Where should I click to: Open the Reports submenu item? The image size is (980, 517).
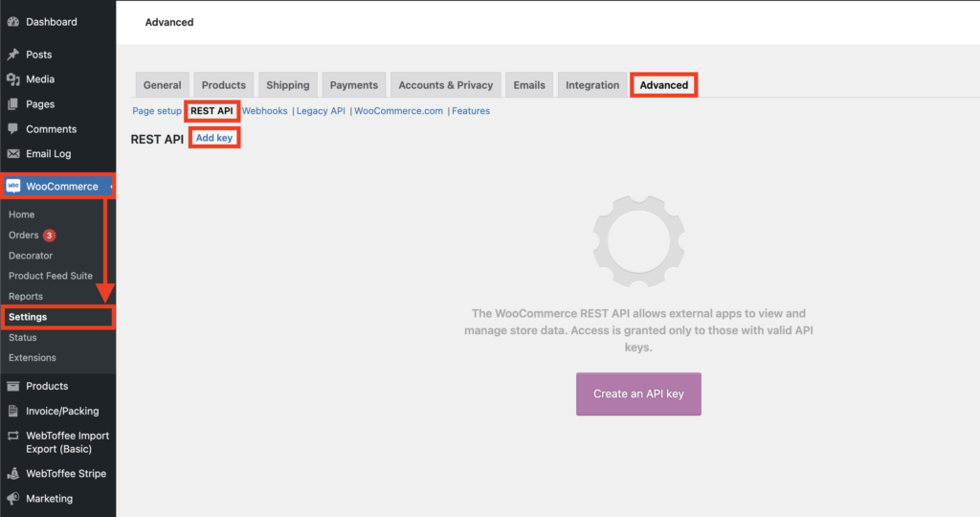pyautogui.click(x=26, y=297)
